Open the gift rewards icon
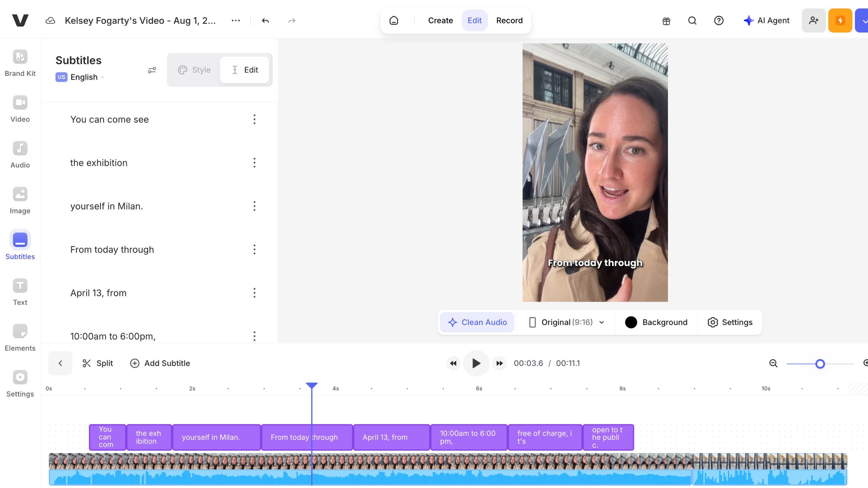This screenshot has width=868, height=488. tap(666, 21)
